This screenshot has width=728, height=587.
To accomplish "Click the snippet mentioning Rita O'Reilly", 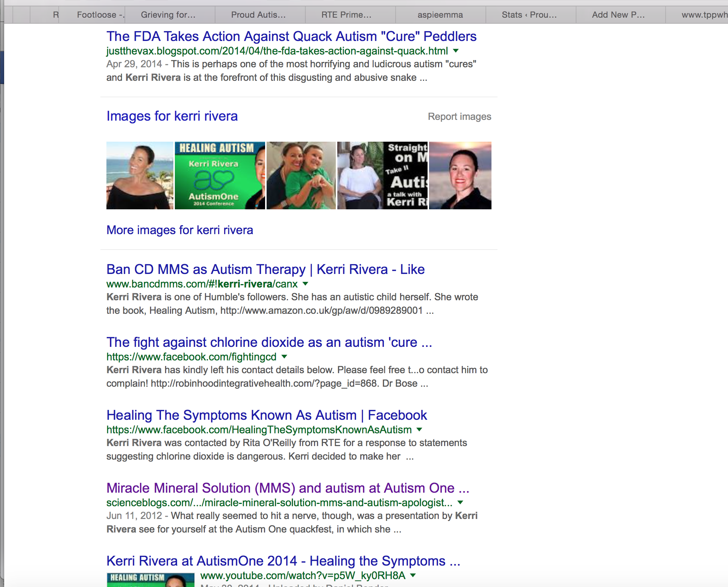I will coord(287,449).
